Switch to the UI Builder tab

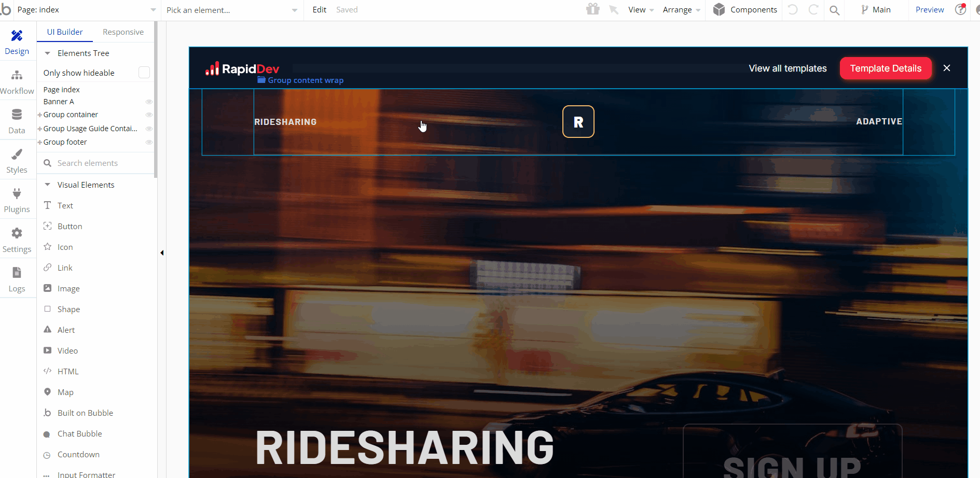point(65,32)
